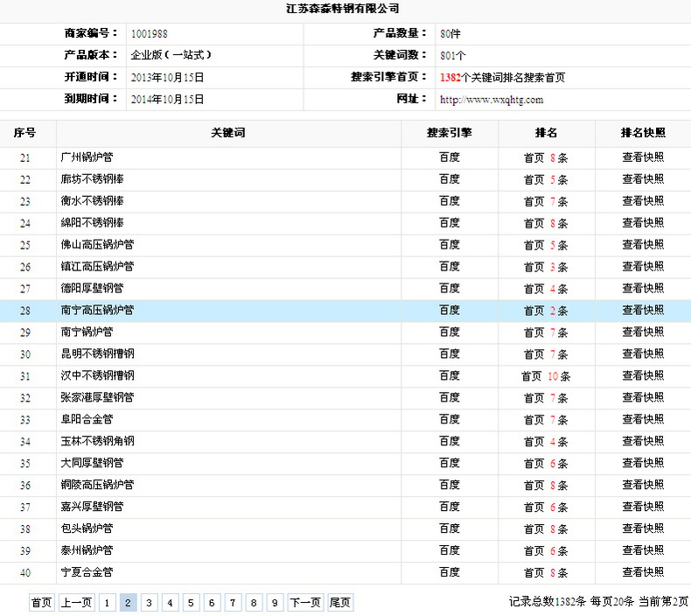Open page 6 in pagination
691x616 pixels.
pos(212,602)
